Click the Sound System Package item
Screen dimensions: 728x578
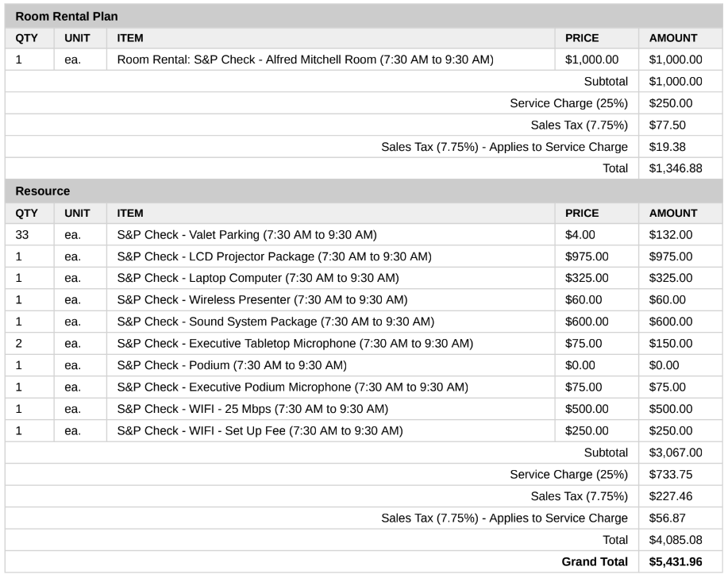coord(275,322)
